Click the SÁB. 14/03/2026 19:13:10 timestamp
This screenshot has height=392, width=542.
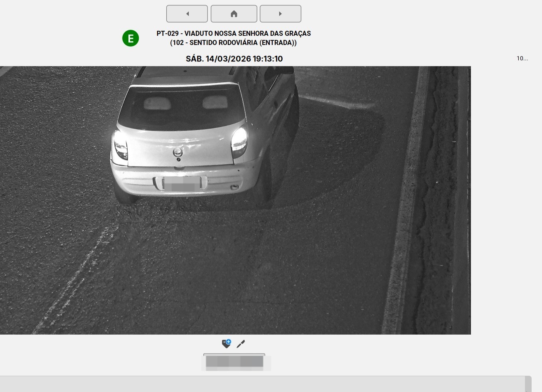pos(234,59)
